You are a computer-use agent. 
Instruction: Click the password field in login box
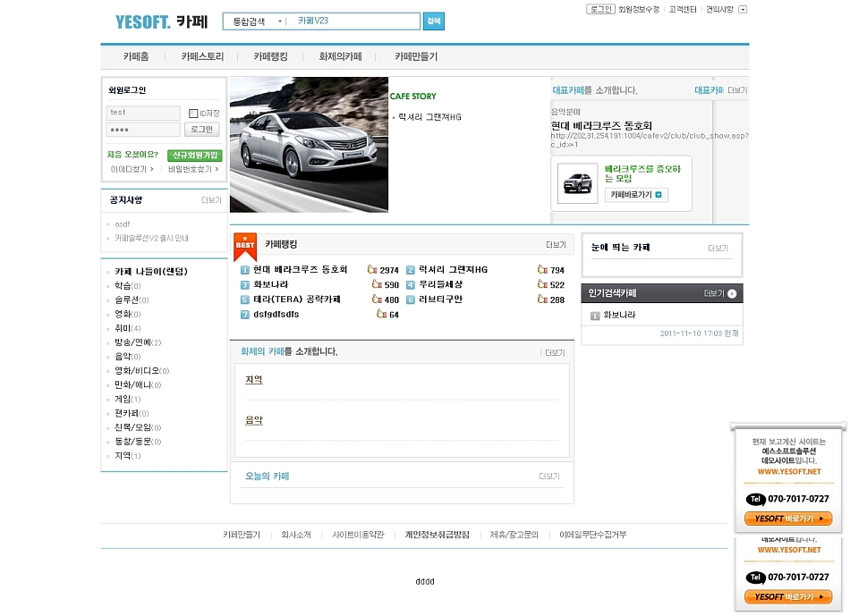point(143,130)
